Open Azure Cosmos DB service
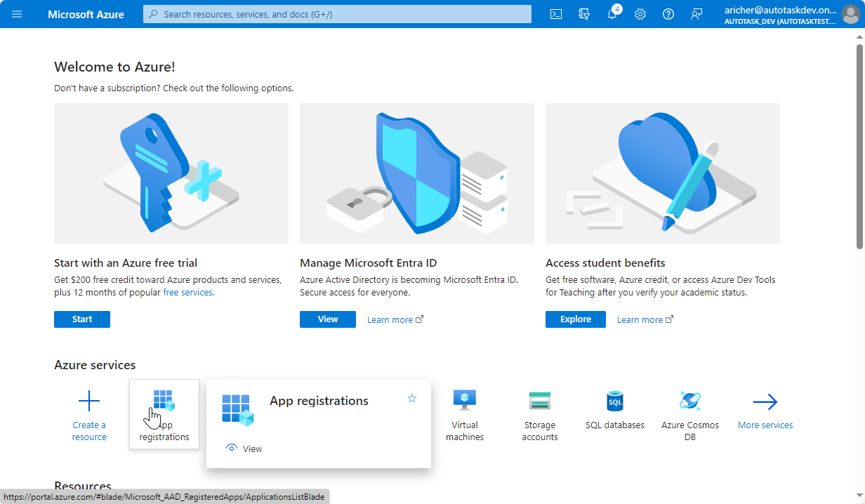The width and height of the screenshot is (865, 504). (x=690, y=416)
